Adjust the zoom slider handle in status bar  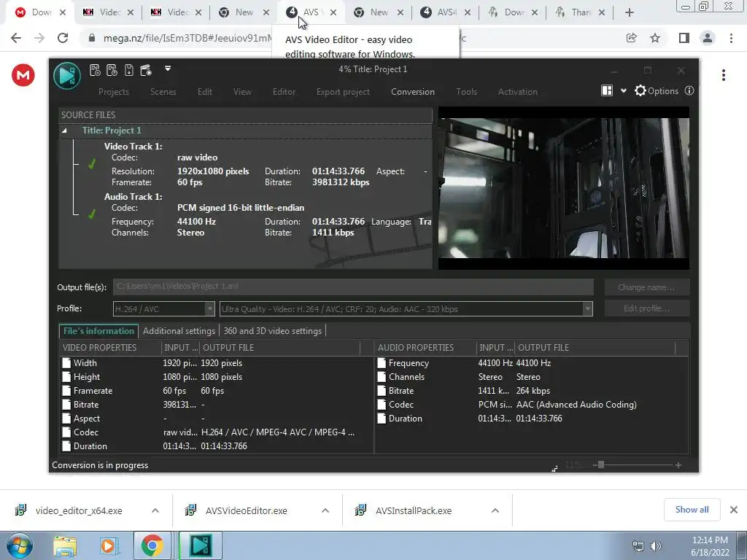(x=601, y=464)
